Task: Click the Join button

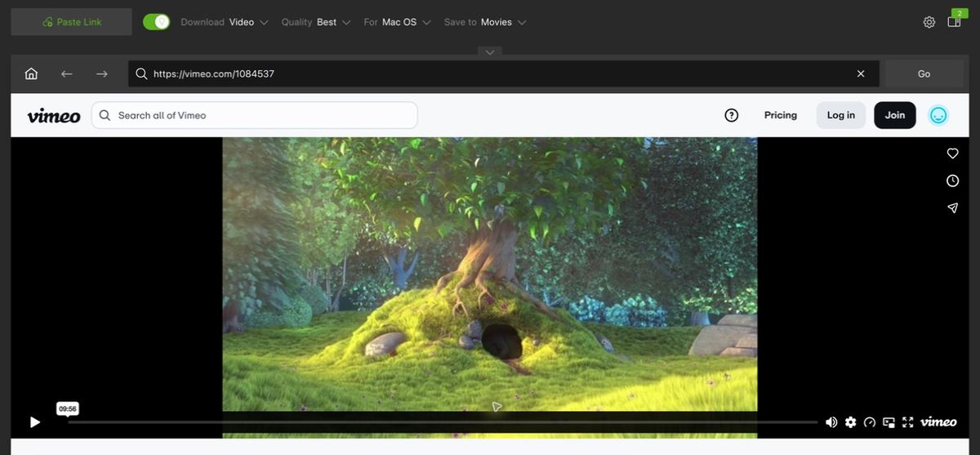Action: tap(895, 115)
